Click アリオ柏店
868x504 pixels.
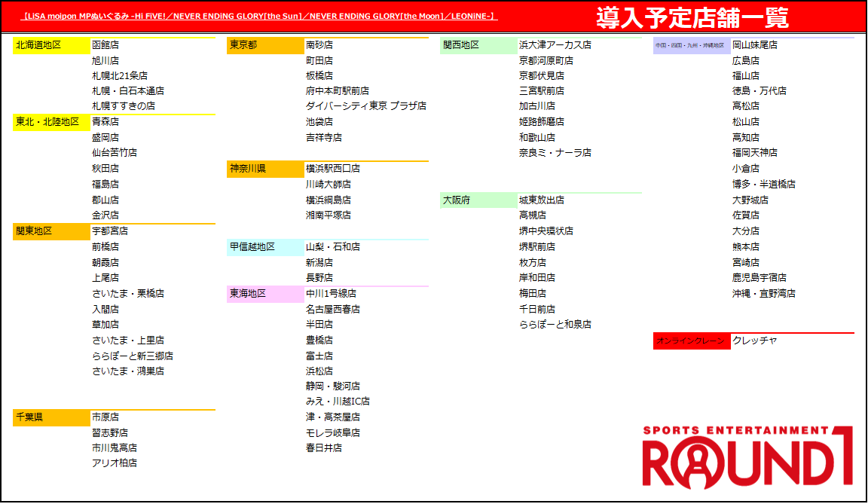coord(115,463)
